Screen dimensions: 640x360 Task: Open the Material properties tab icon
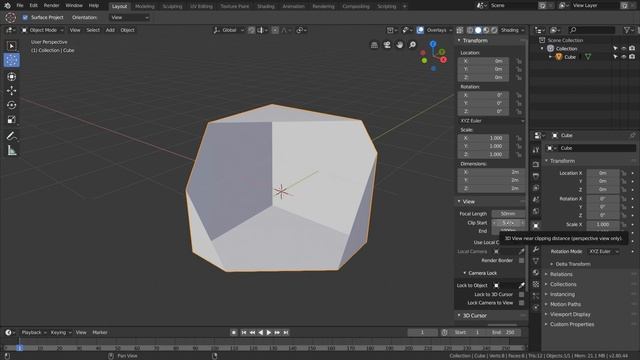(x=536, y=273)
